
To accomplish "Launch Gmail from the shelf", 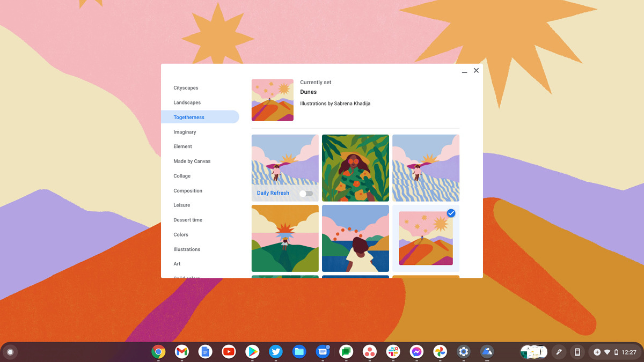I will coord(182,352).
